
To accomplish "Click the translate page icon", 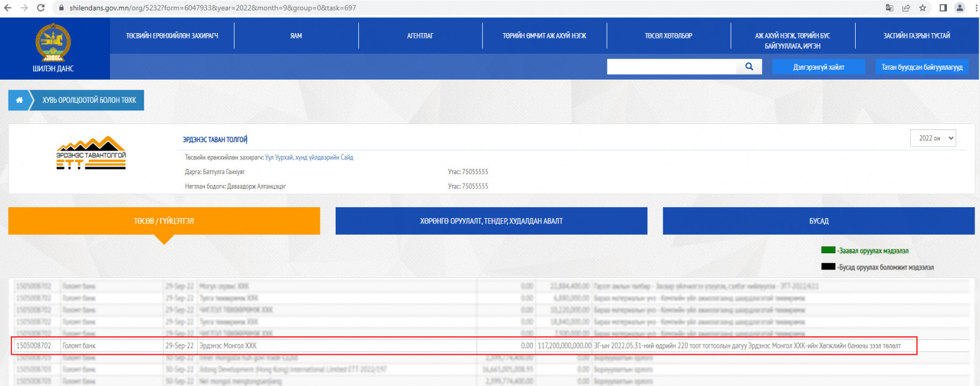I will pyautogui.click(x=889, y=8).
